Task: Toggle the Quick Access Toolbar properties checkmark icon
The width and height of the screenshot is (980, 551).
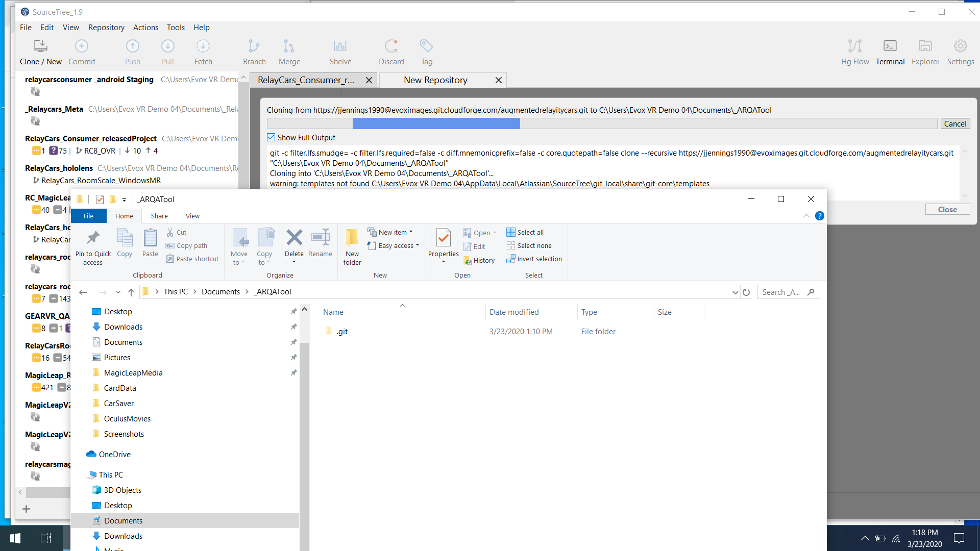Action: point(100,199)
